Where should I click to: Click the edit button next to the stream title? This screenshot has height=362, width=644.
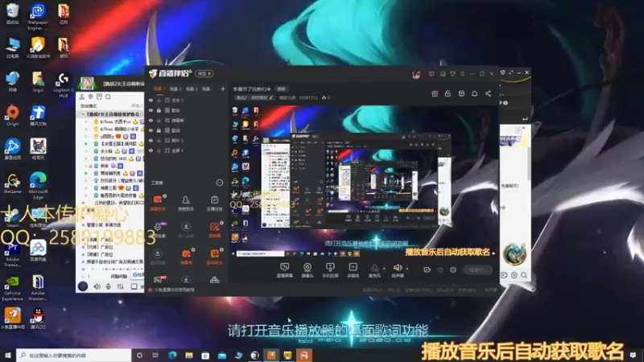pyautogui.click(x=281, y=89)
